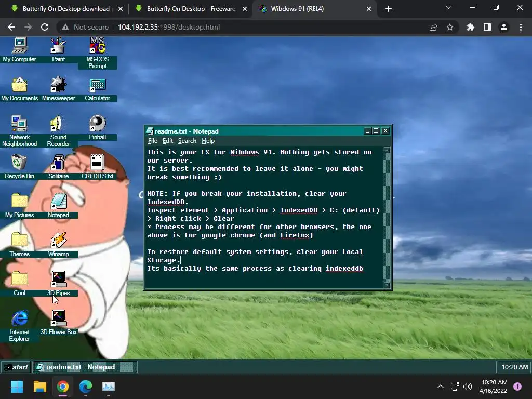Launch the Notepad desktop shortcut
The image size is (532, 399).
58,206
